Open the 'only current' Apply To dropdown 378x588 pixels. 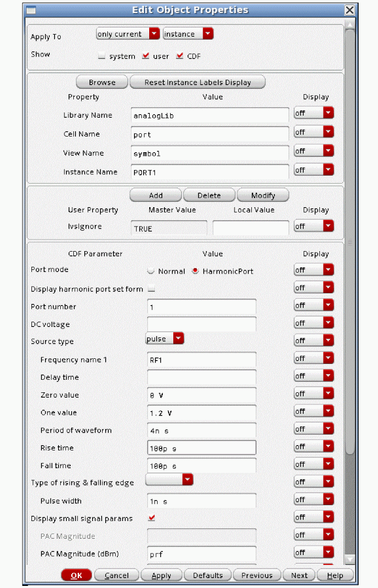click(128, 34)
